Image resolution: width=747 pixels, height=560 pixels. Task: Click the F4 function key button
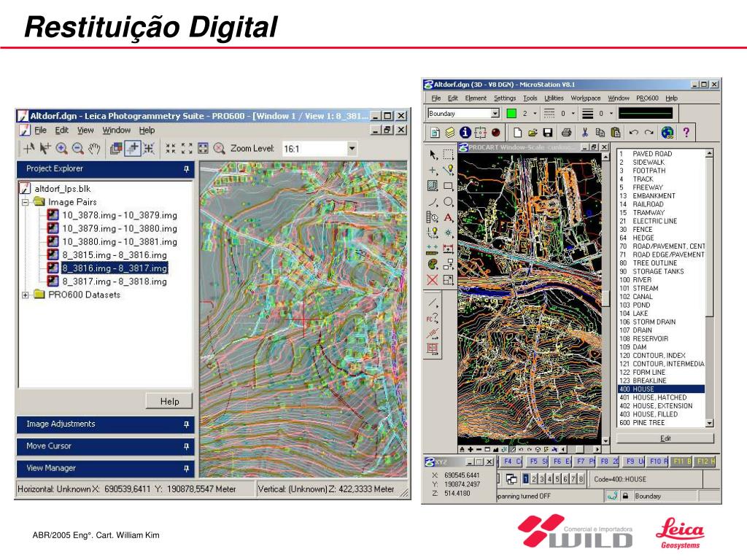pos(512,461)
